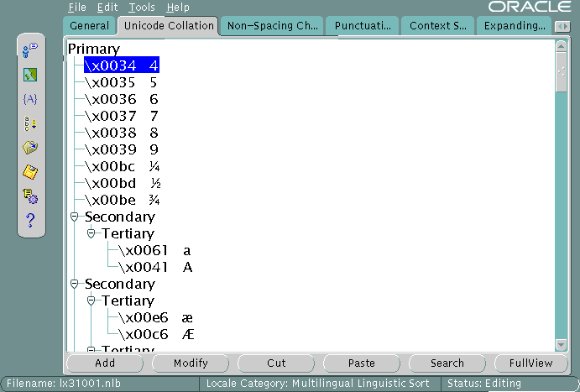Switch to the Punctuati... tab
The image size is (580, 392).
363,26
